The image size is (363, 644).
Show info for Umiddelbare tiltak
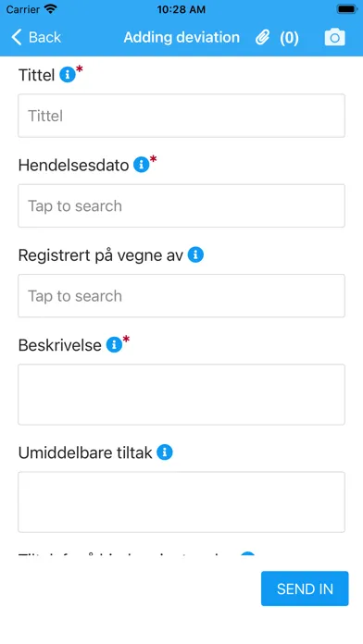tap(165, 452)
